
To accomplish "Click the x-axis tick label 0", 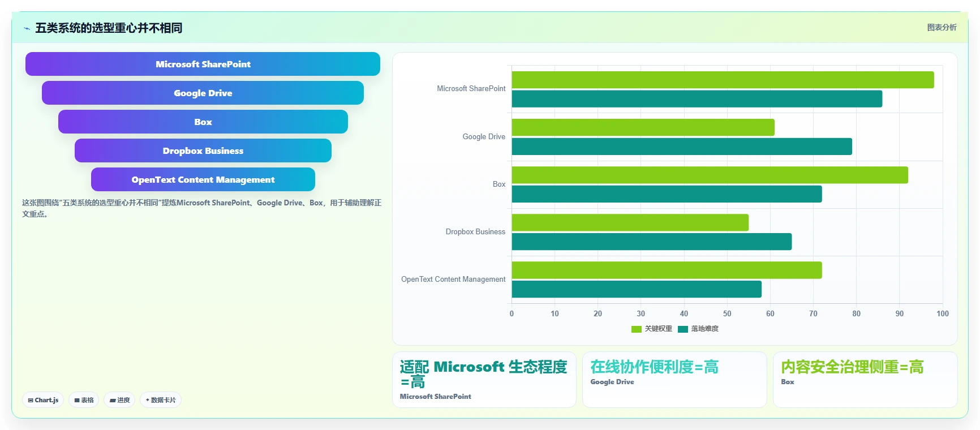I will [x=512, y=313].
